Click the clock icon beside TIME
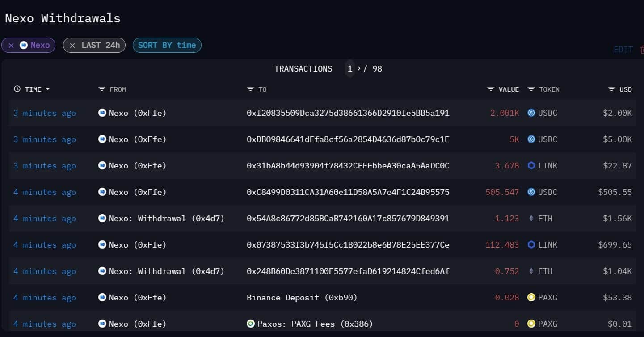This screenshot has height=337, width=644. pos(17,89)
